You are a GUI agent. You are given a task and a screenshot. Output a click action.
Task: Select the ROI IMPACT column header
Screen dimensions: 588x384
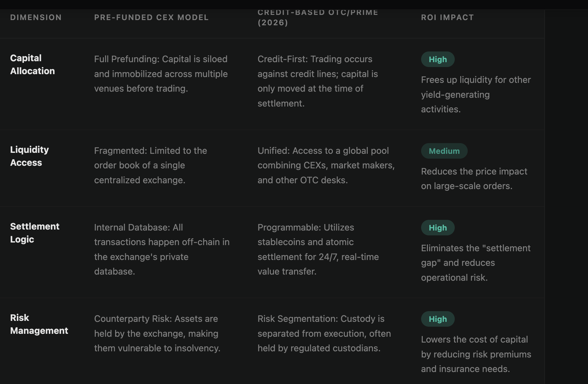[x=447, y=17]
